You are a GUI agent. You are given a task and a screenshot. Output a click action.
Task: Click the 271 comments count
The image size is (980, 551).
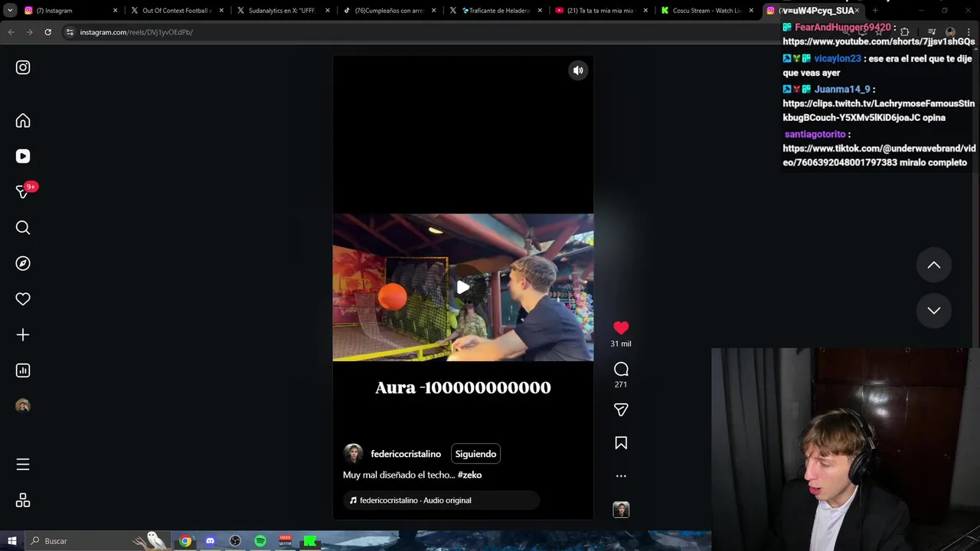point(621,385)
